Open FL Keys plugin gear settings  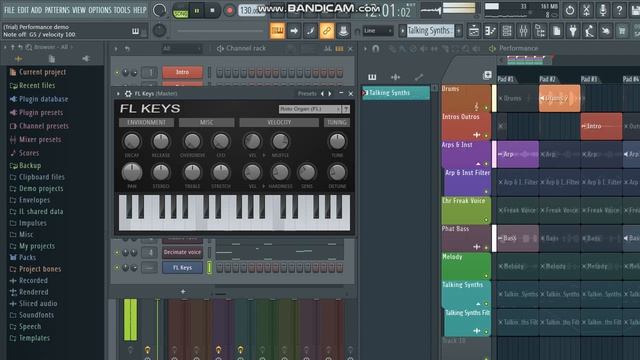(x=128, y=93)
